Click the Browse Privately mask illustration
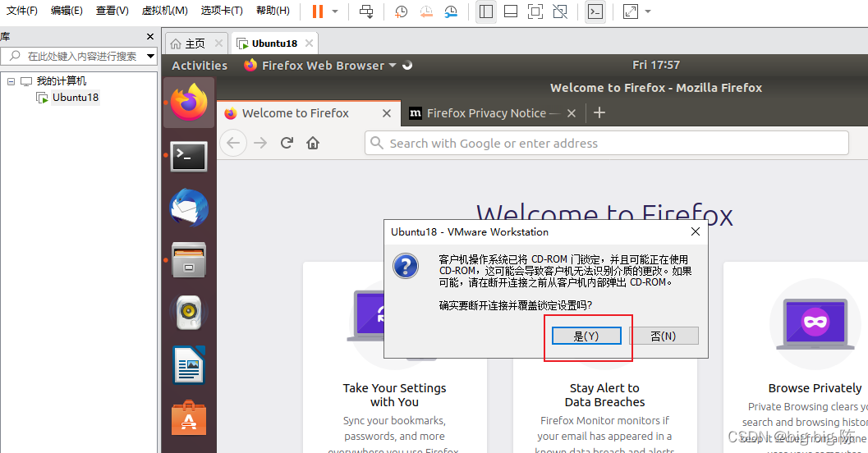This screenshot has height=453, width=868. (x=815, y=323)
